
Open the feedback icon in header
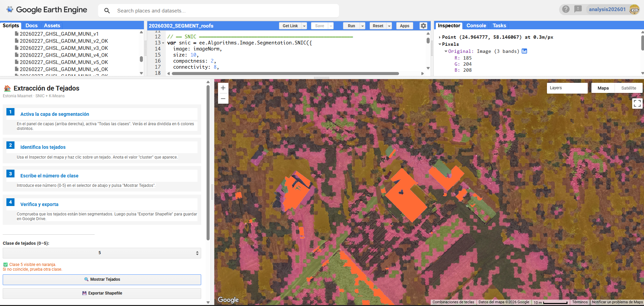coord(578,9)
